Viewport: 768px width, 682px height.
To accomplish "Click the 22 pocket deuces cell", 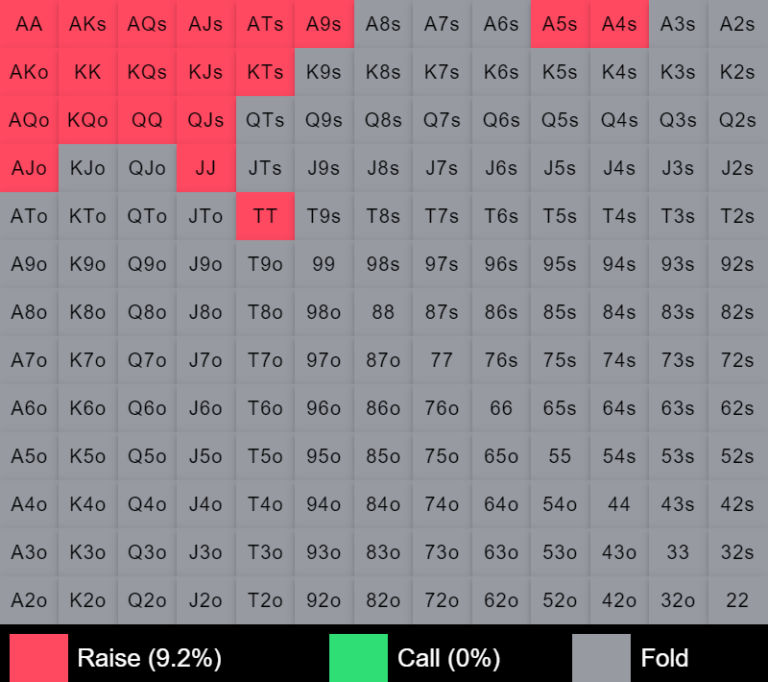I will pyautogui.click(x=737, y=600).
